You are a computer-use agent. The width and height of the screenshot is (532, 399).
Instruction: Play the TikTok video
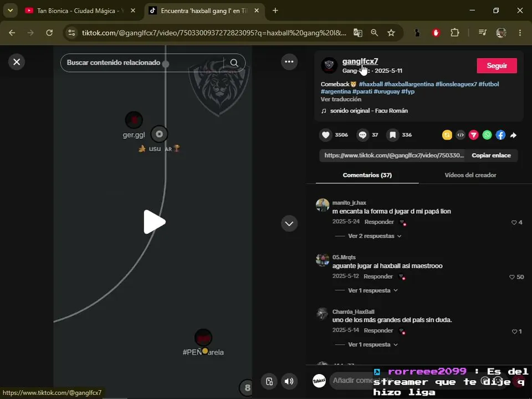(155, 222)
